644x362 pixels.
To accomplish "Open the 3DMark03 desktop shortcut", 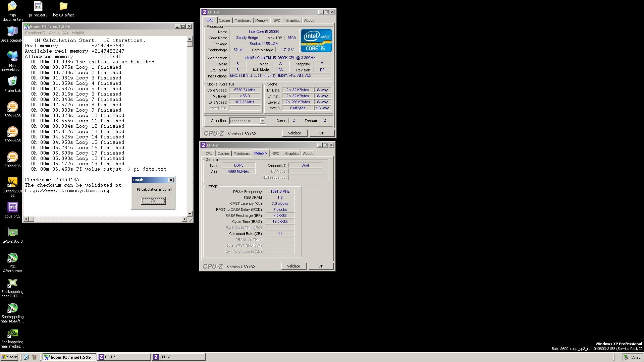I will pos(12,107).
